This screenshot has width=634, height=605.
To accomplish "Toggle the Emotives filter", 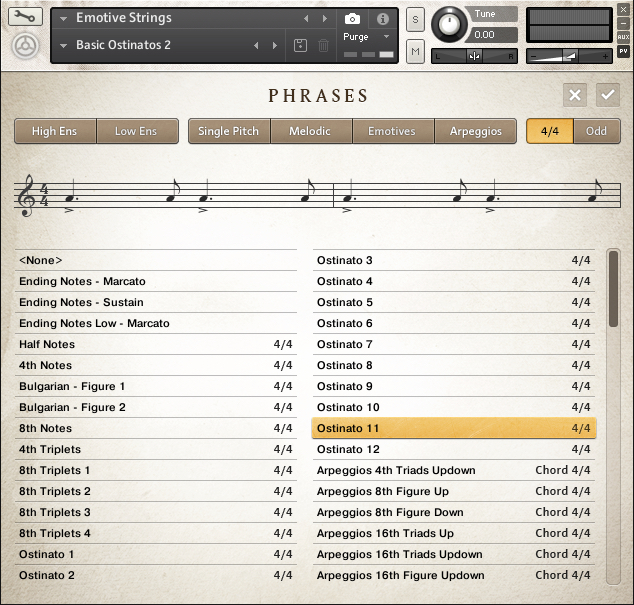I will (x=393, y=131).
